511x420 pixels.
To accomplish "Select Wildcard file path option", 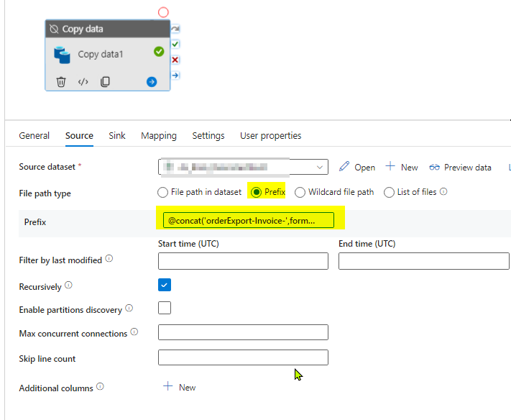I will [300, 193].
